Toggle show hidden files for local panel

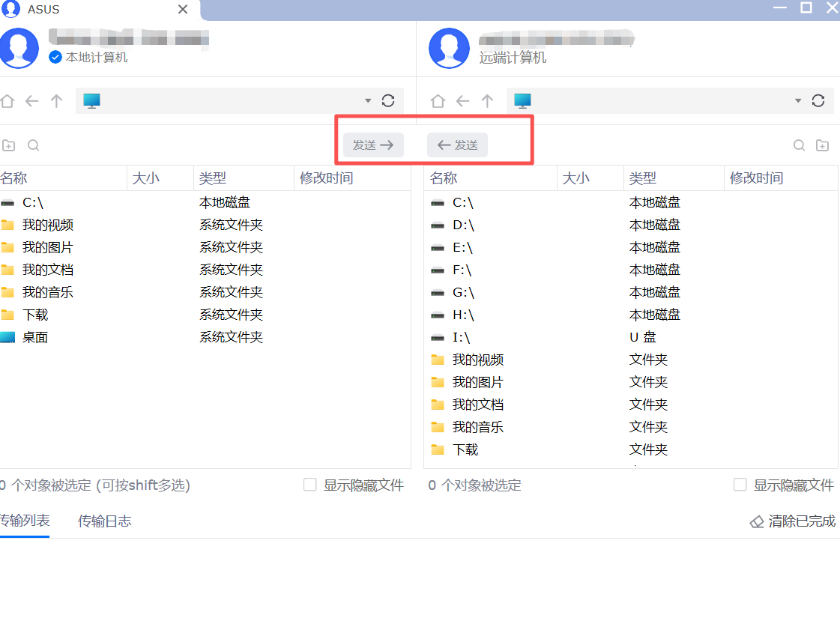pos(309,485)
